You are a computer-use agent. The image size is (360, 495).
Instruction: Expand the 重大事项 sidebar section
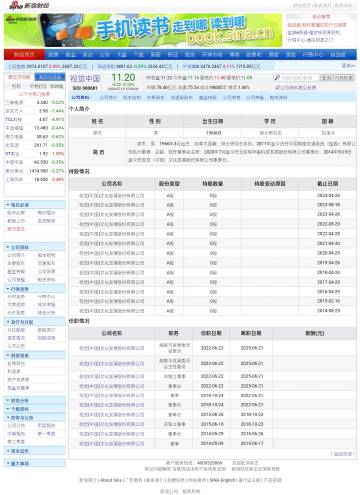click(35, 463)
